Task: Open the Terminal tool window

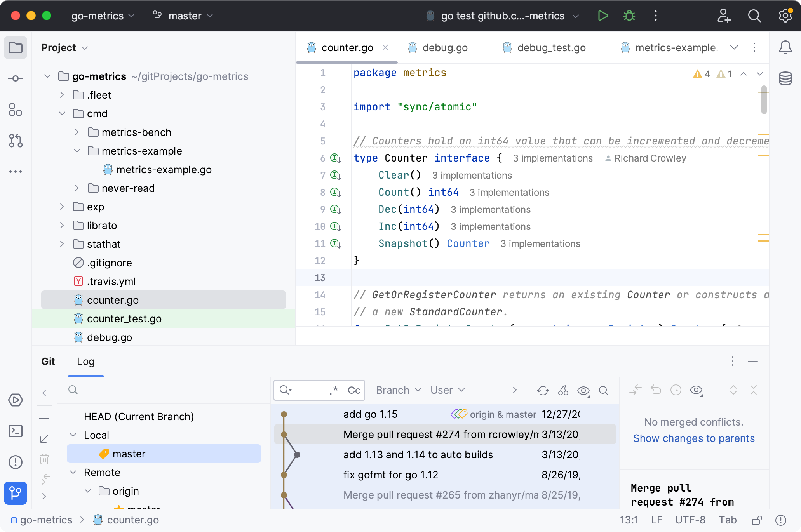Action: 16,431
